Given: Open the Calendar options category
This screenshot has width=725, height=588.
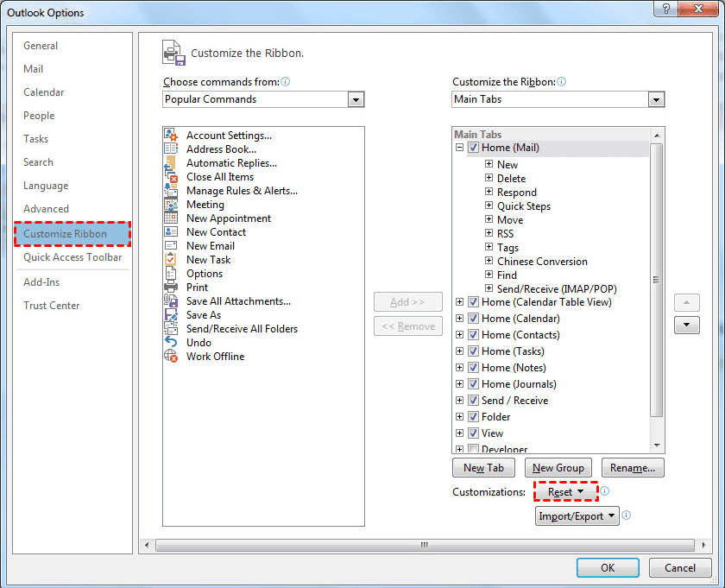Looking at the screenshot, I should [x=44, y=92].
